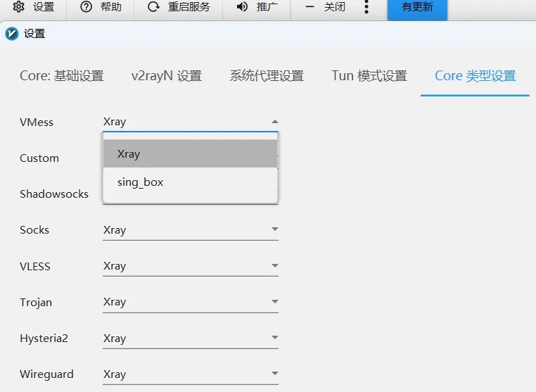Click the VMess label
Screen dimensions: 536x392
click(x=37, y=122)
